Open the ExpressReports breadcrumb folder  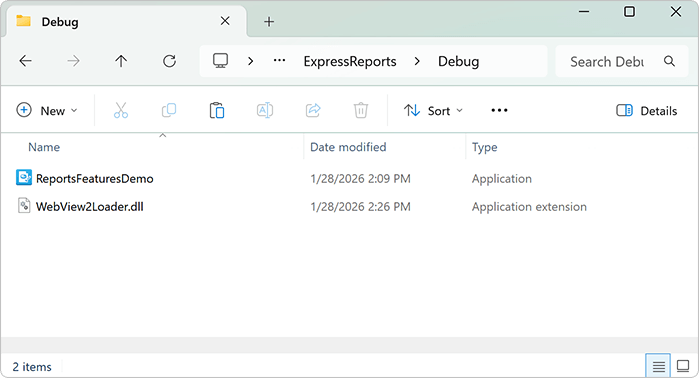(x=350, y=61)
